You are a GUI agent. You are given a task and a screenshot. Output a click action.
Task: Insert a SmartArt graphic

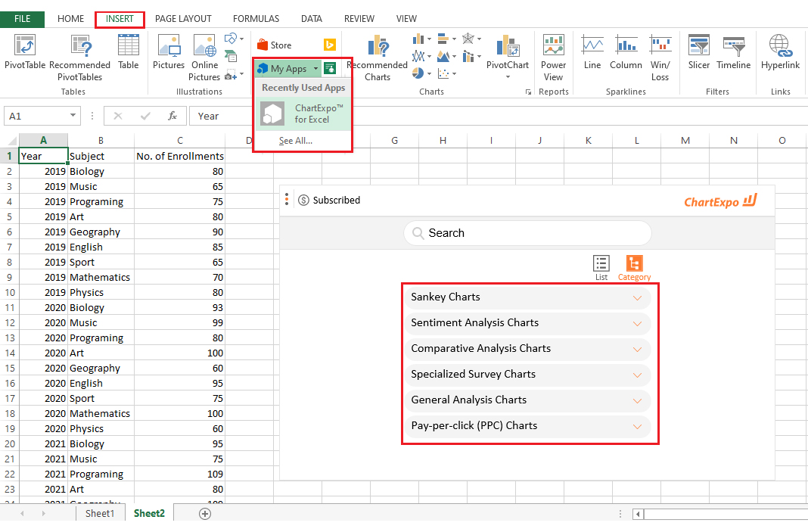(x=231, y=56)
